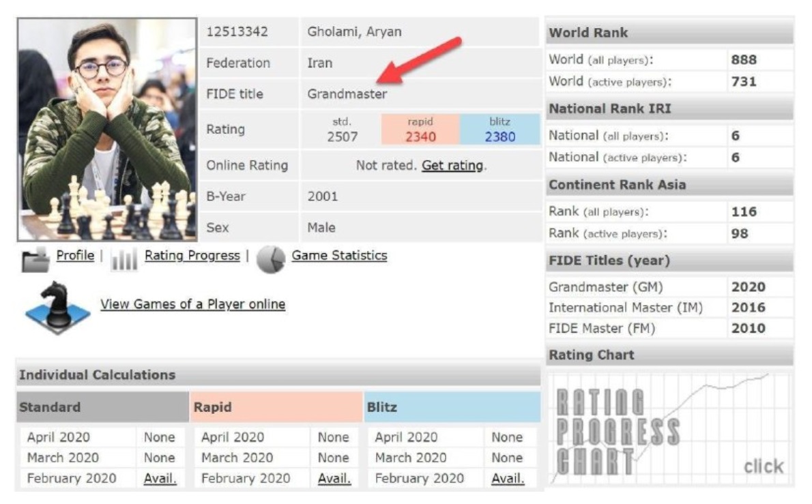Select the Blitz calculations header
This screenshot has width=812, height=504.
click(452, 407)
